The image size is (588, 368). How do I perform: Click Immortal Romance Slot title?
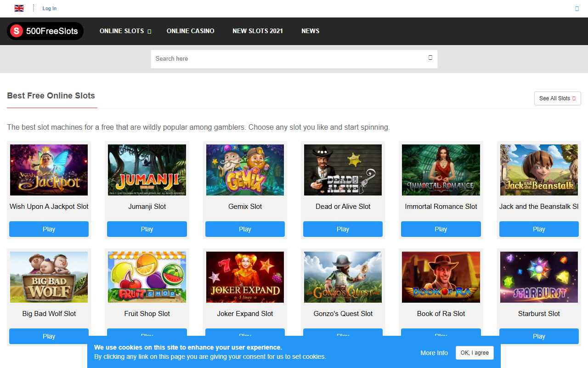441,207
